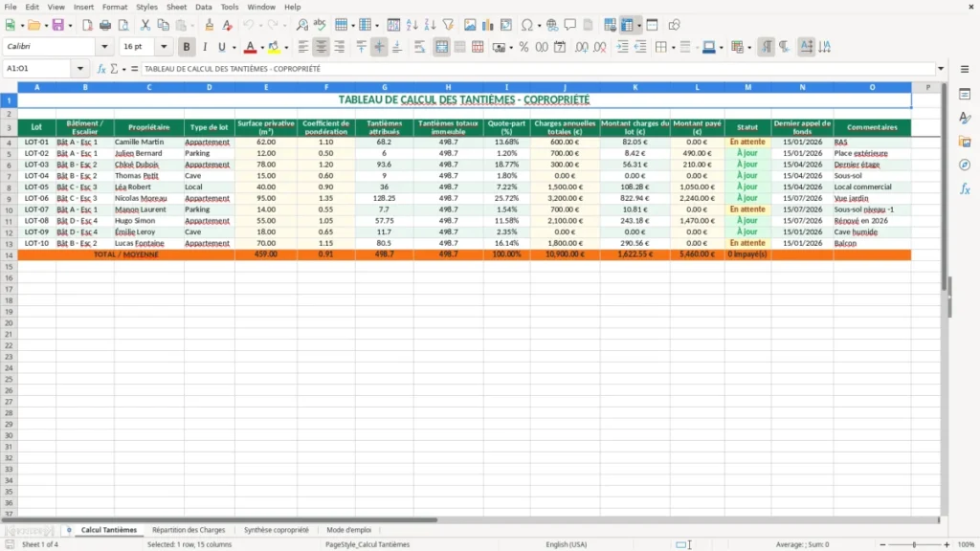
Task: Open the Save dropdown arrow
Action: click(70, 26)
